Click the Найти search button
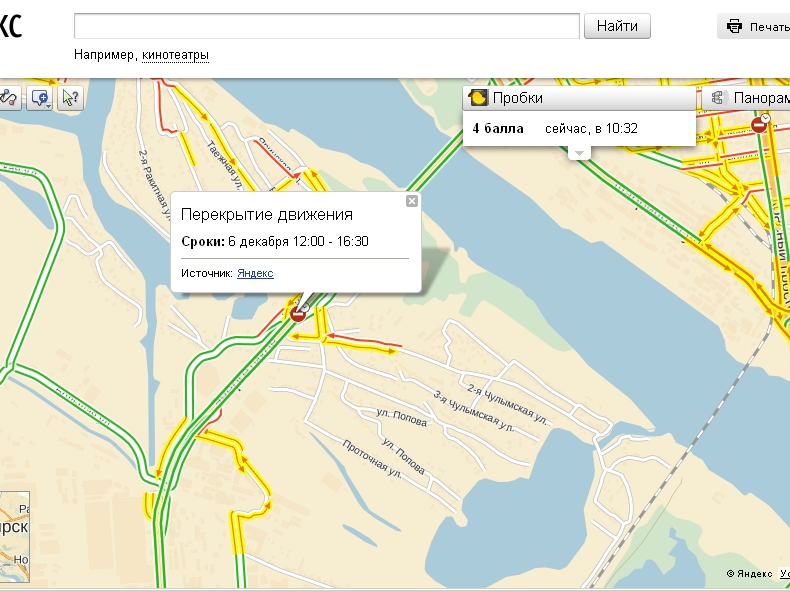The image size is (790, 592). [x=617, y=26]
